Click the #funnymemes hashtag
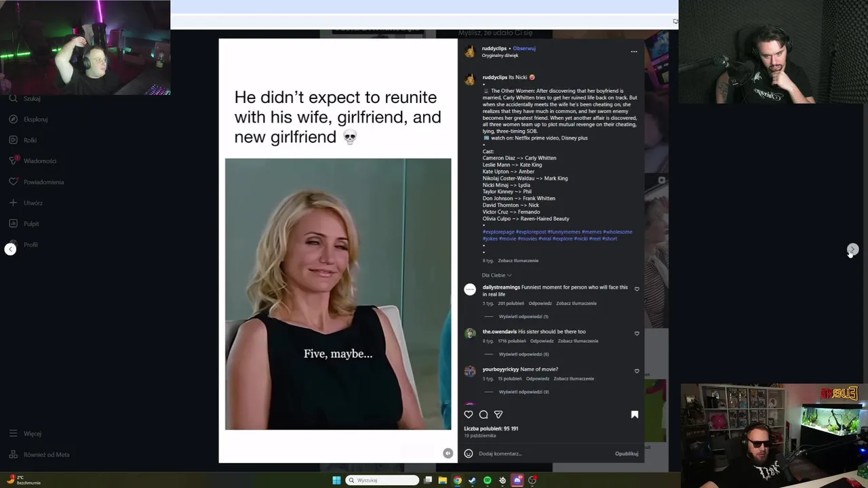Image resolution: width=868 pixels, height=488 pixels. click(x=564, y=232)
